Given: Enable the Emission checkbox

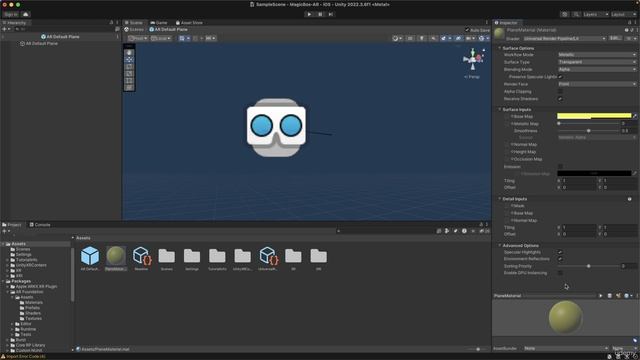Looking at the screenshot, I should [560, 167].
